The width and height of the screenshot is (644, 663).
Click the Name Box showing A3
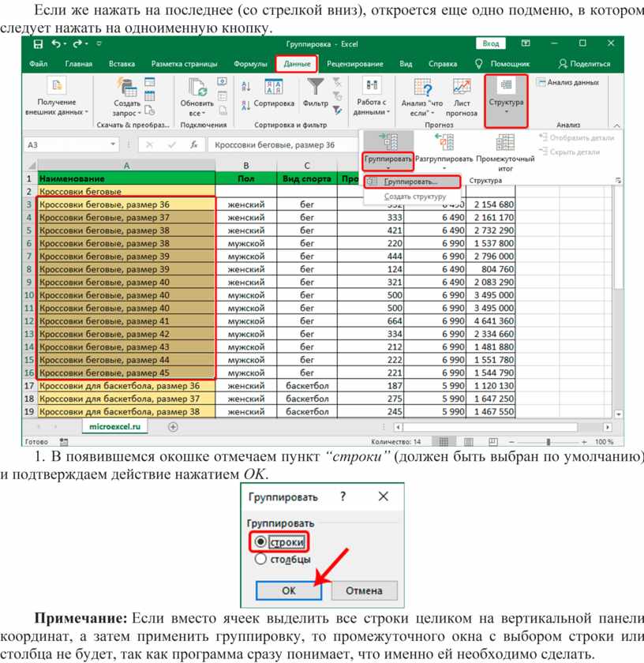pyautogui.click(x=66, y=145)
